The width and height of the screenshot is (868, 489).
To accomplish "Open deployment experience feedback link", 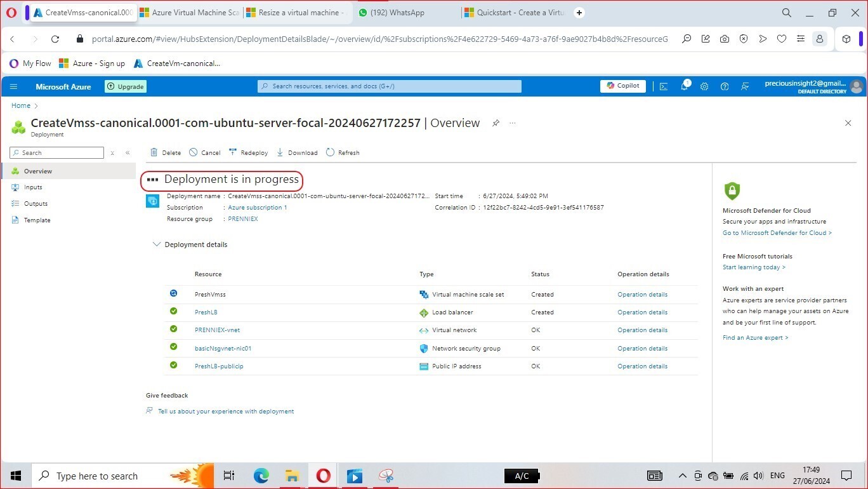I will click(226, 412).
